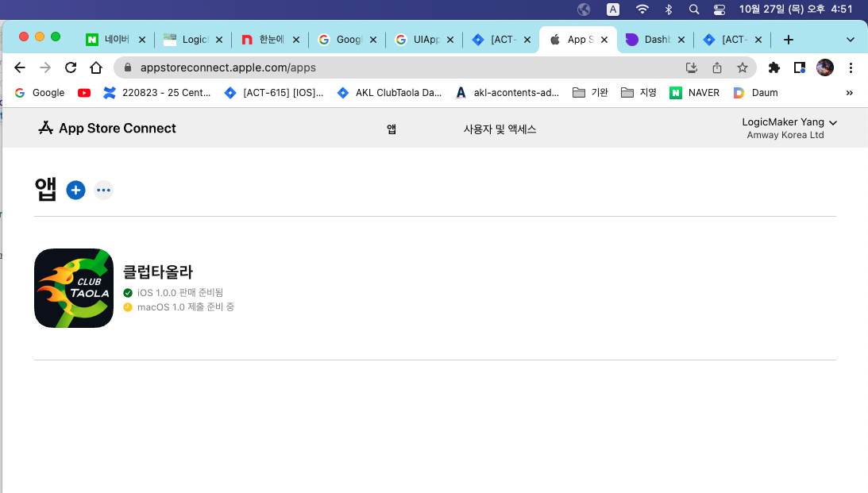
Task: Bookmark this page with the star icon
Action: tap(742, 67)
